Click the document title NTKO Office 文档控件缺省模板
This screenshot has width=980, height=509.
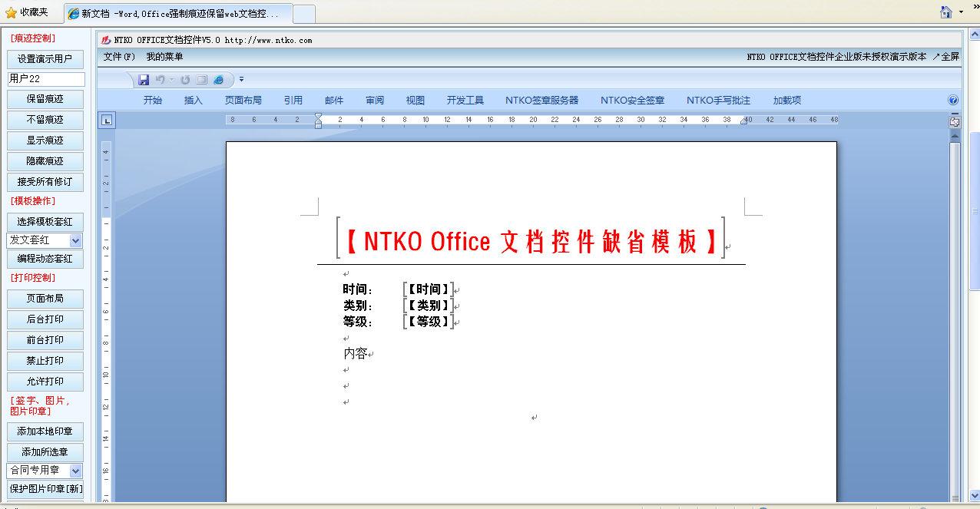pyautogui.click(x=531, y=241)
